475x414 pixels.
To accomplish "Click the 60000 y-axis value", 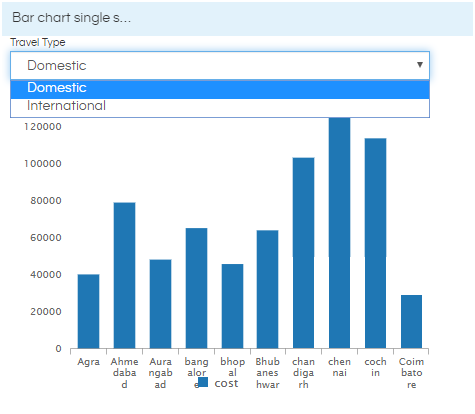I will (x=46, y=238).
